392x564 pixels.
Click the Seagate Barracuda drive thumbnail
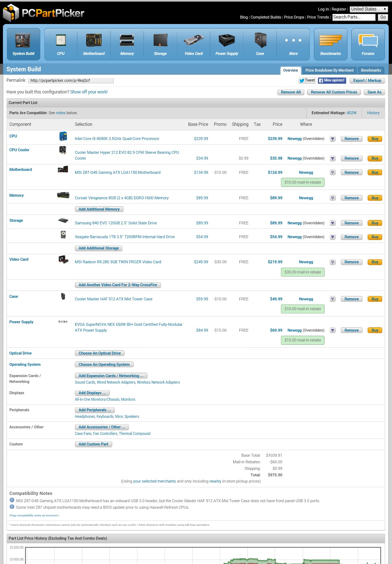point(63,235)
